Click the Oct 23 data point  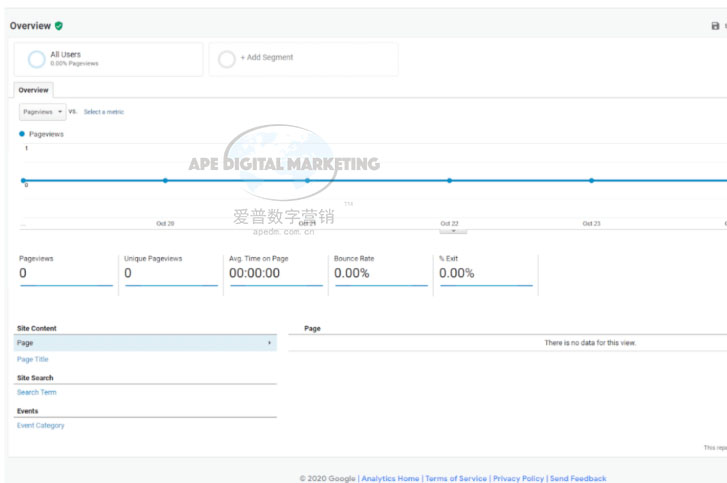coord(591,180)
